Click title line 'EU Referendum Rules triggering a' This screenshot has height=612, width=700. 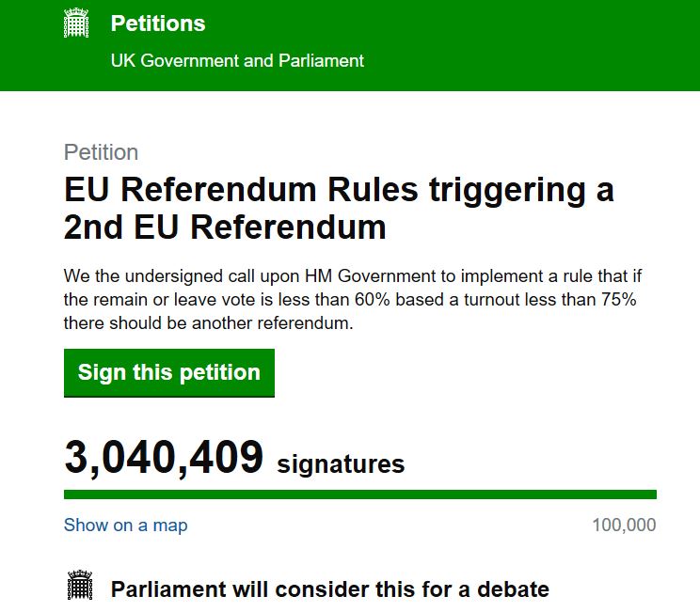click(x=340, y=191)
